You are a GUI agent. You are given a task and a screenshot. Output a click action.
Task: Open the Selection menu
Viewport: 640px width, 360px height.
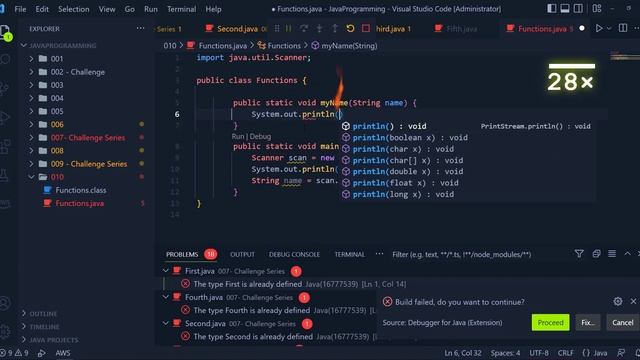pyautogui.click(x=73, y=9)
